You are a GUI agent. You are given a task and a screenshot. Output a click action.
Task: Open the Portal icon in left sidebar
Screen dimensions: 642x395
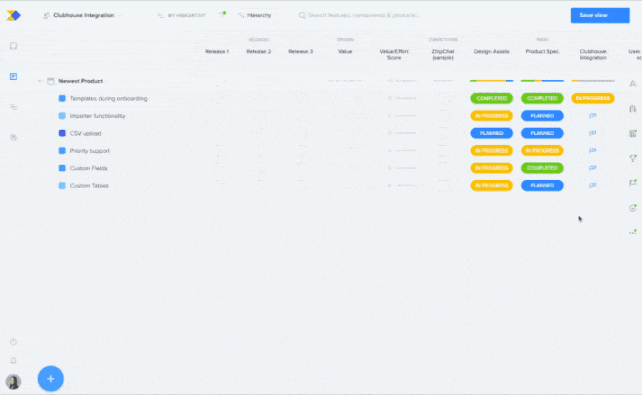click(x=14, y=137)
